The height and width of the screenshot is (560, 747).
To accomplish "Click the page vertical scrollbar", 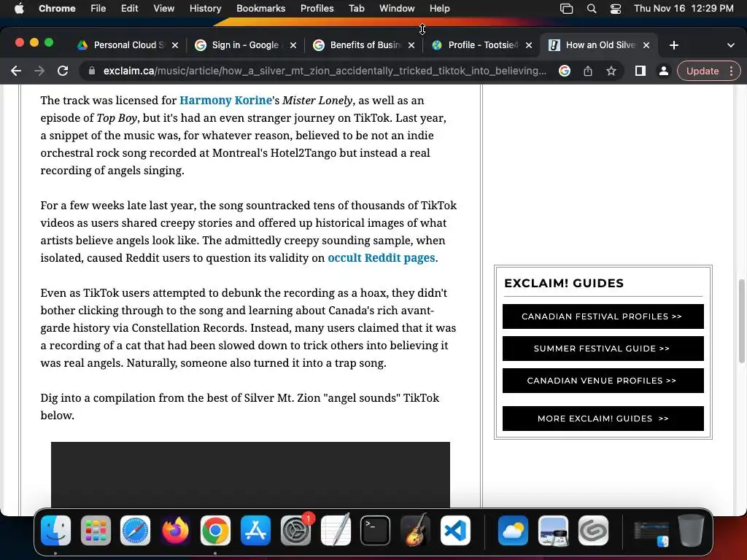I will [x=741, y=322].
